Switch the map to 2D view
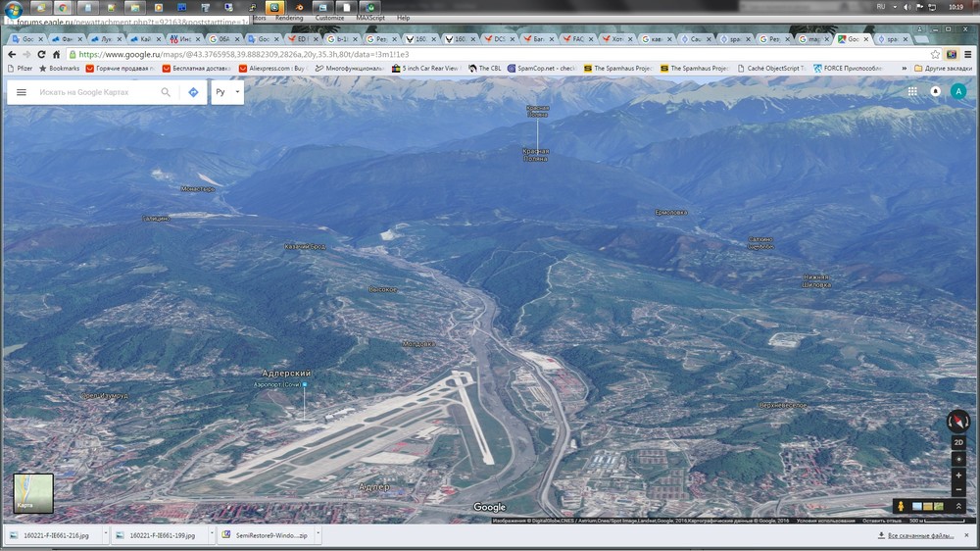 pyautogui.click(x=958, y=442)
